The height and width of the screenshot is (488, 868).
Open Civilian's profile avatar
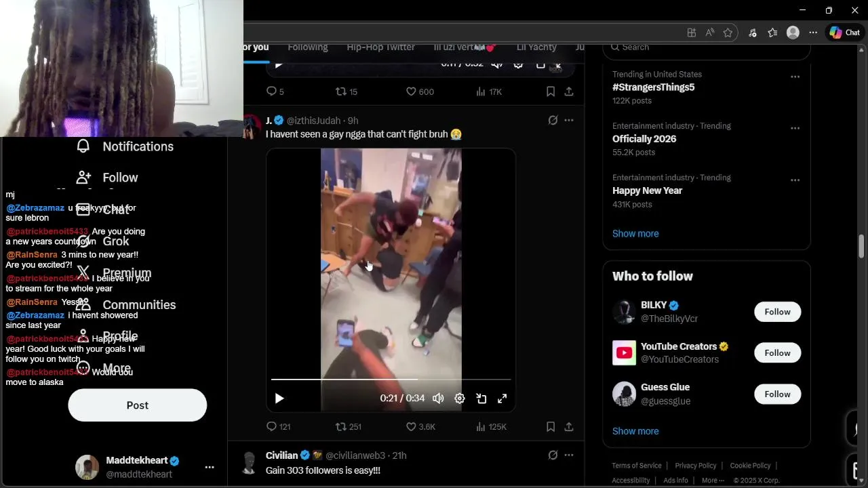click(250, 463)
